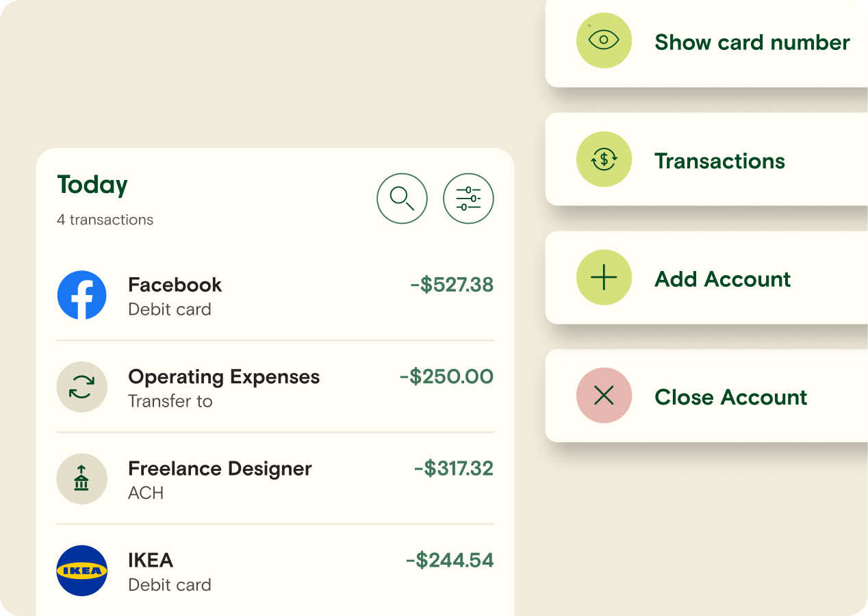Screen dimensions: 868x616
Task: Click the eye icon to show card number
Action: click(x=604, y=40)
